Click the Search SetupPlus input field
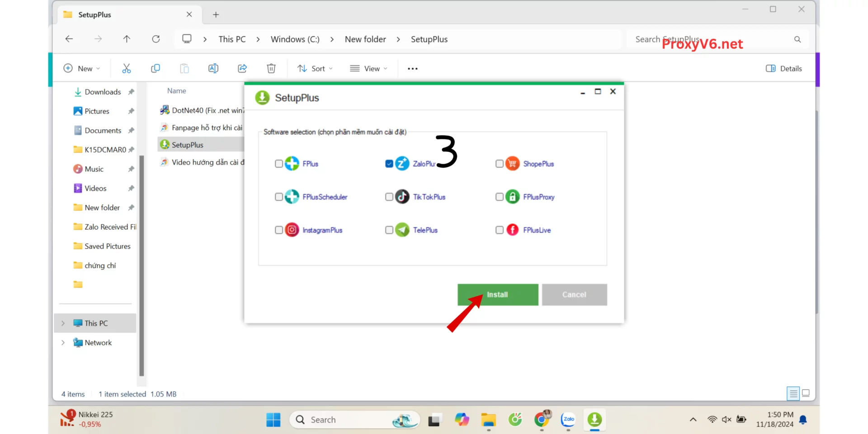The image size is (868, 434). coord(717,39)
